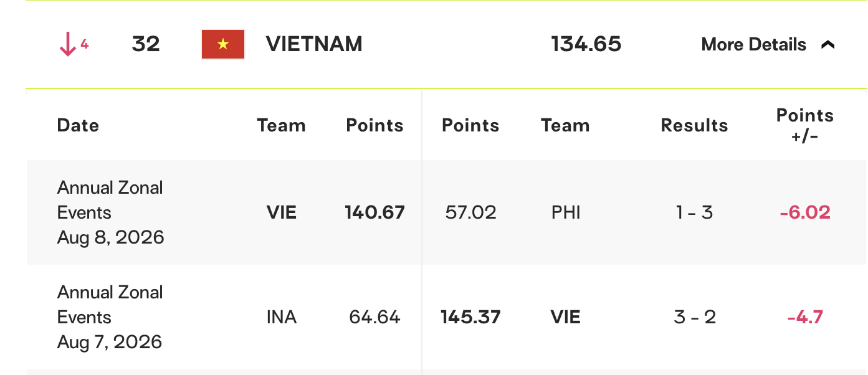Click the Date column header

pos(78,125)
